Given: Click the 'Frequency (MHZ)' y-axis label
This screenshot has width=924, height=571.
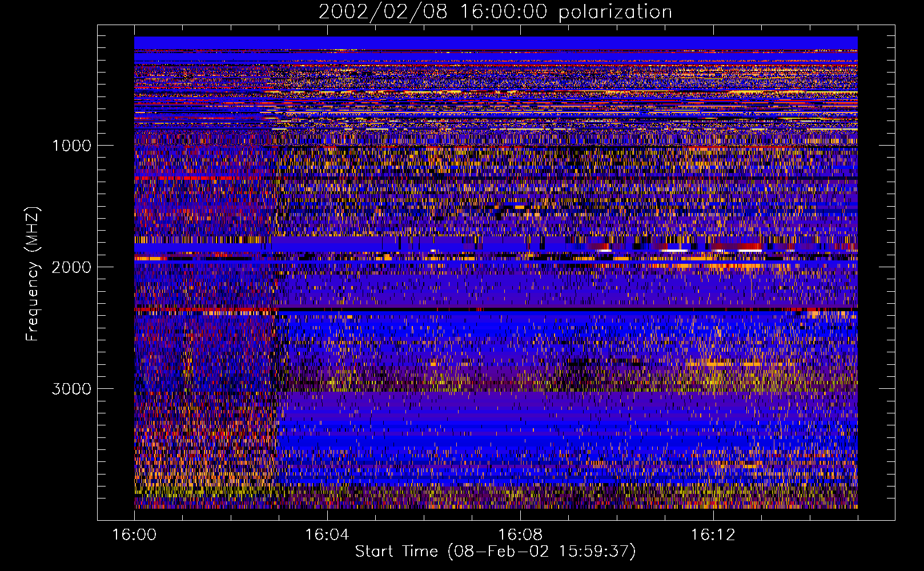Looking at the screenshot, I should 33,274.
